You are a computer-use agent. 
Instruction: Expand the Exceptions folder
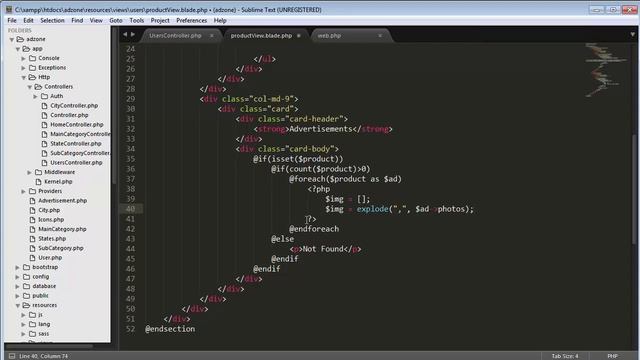24,68
